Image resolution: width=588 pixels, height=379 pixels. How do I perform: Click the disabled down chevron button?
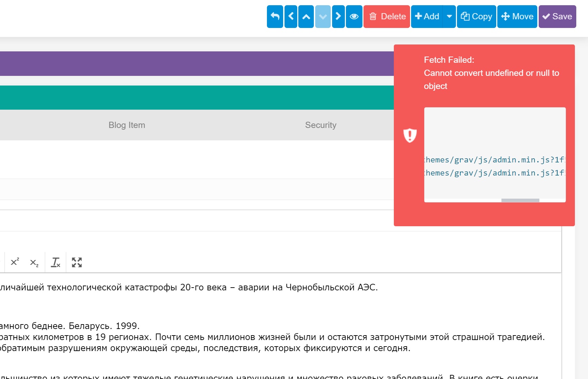point(323,17)
